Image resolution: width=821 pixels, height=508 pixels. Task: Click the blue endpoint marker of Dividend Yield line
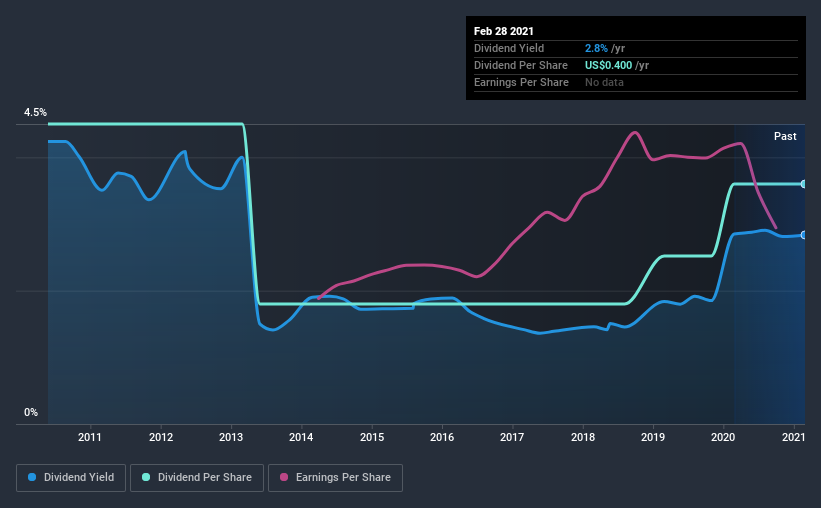[804, 235]
